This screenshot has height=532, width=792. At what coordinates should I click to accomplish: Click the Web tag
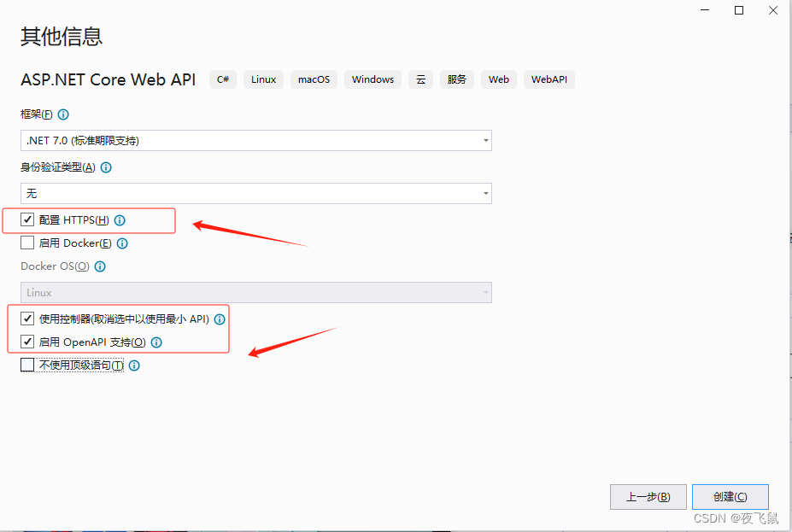pos(499,79)
